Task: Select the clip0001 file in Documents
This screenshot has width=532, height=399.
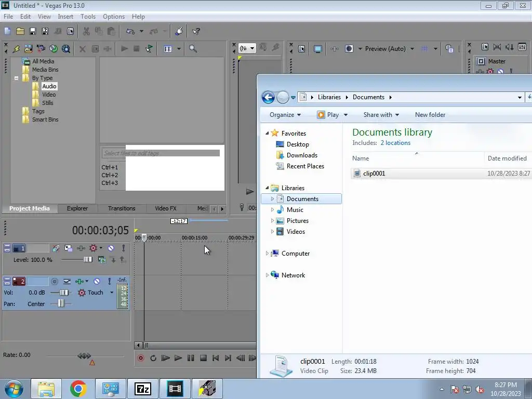Action: click(441, 174)
